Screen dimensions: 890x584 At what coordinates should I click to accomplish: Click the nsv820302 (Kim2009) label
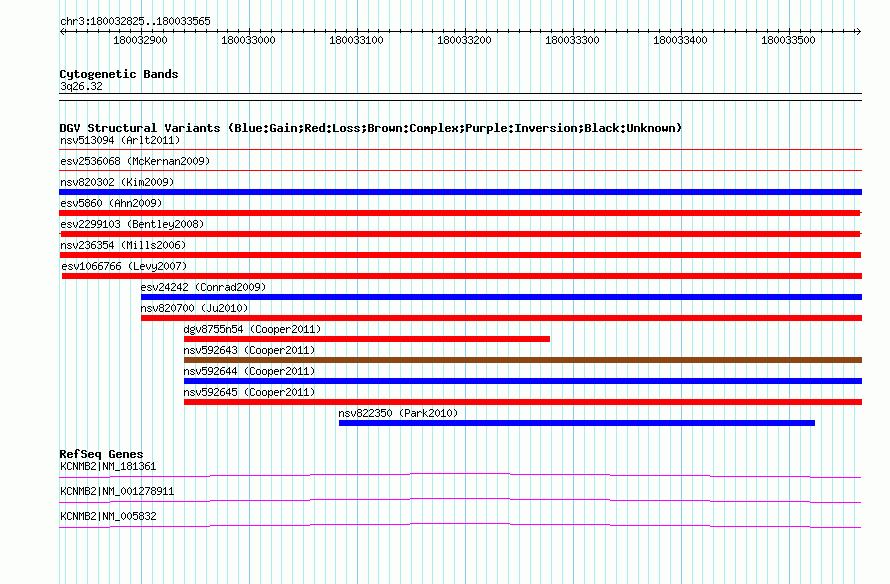(x=117, y=182)
